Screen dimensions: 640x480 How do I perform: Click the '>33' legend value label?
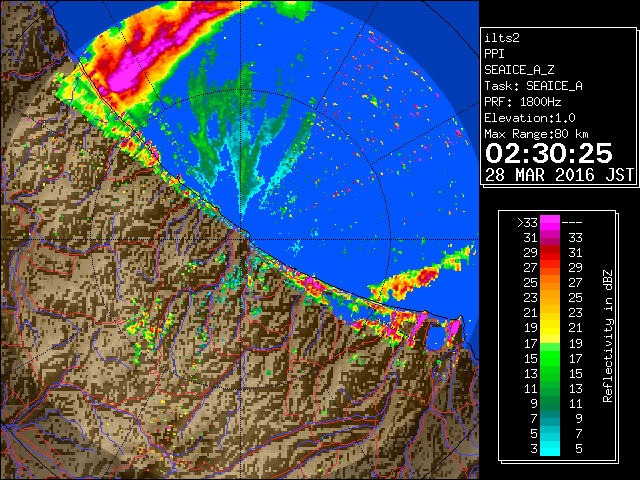(x=527, y=223)
